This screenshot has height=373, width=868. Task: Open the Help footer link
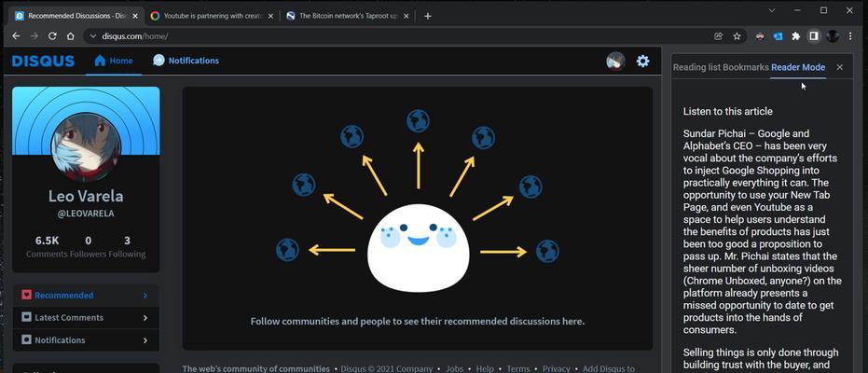[485, 368]
